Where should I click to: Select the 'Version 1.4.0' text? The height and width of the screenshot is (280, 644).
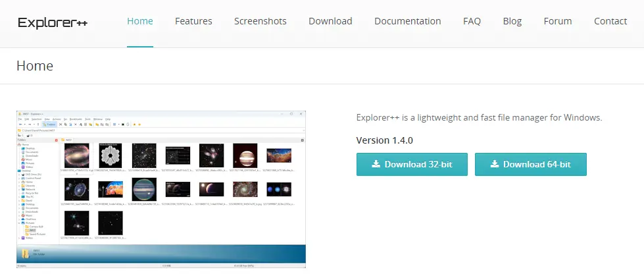[384, 140]
